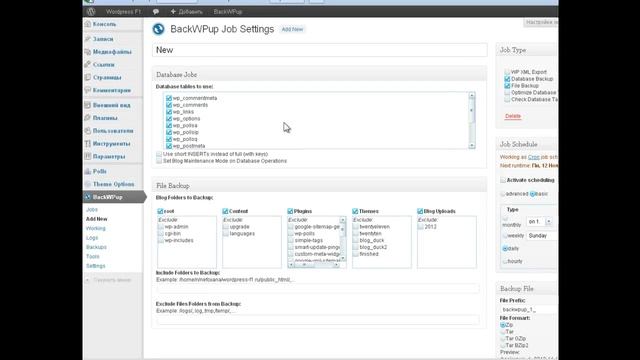Open the Jobs submenu item
The height and width of the screenshot is (360, 640).
(92, 209)
